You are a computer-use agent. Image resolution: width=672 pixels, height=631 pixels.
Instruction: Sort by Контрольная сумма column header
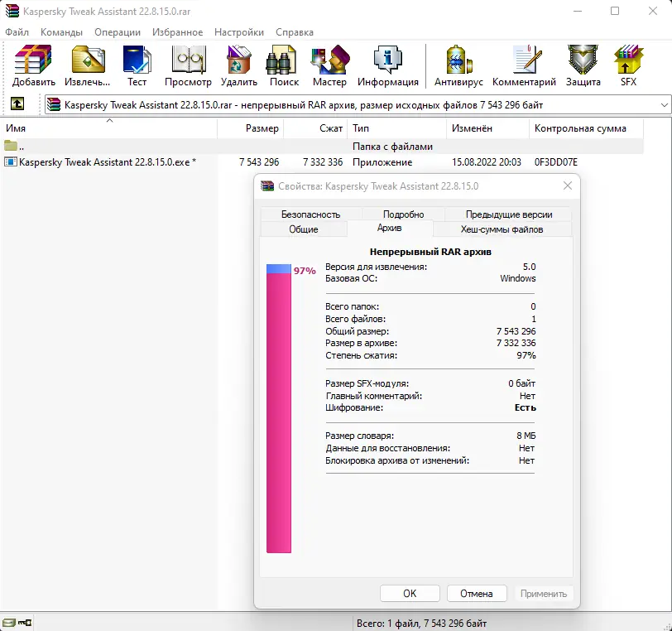pos(586,128)
